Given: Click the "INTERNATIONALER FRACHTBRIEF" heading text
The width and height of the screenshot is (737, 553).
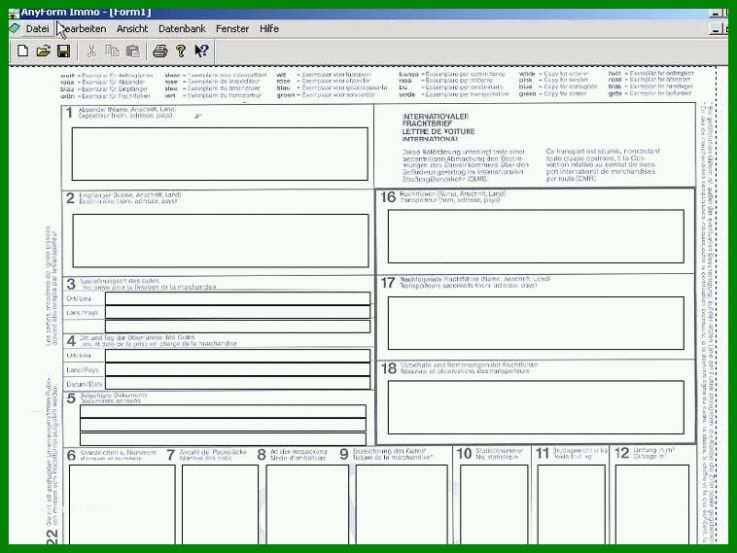Looking at the screenshot, I should click(435, 120).
